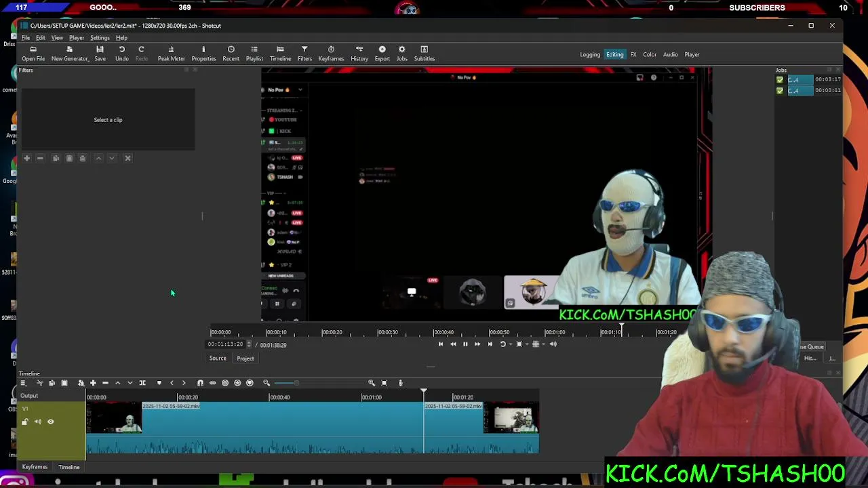Pause video playback
The height and width of the screenshot is (488, 868).
pyautogui.click(x=465, y=344)
